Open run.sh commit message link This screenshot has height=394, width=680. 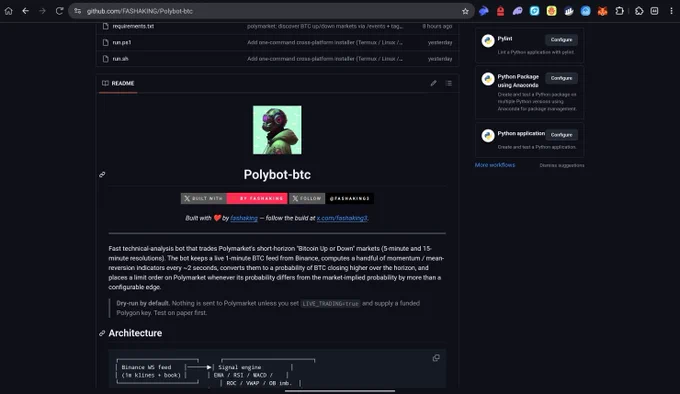pos(325,59)
